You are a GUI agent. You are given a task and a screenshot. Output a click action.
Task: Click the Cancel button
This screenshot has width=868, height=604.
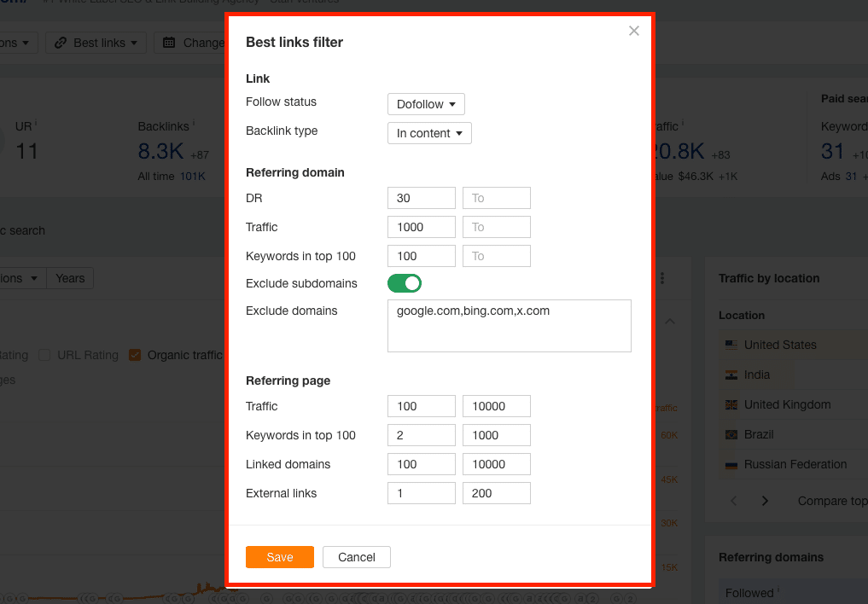(357, 557)
